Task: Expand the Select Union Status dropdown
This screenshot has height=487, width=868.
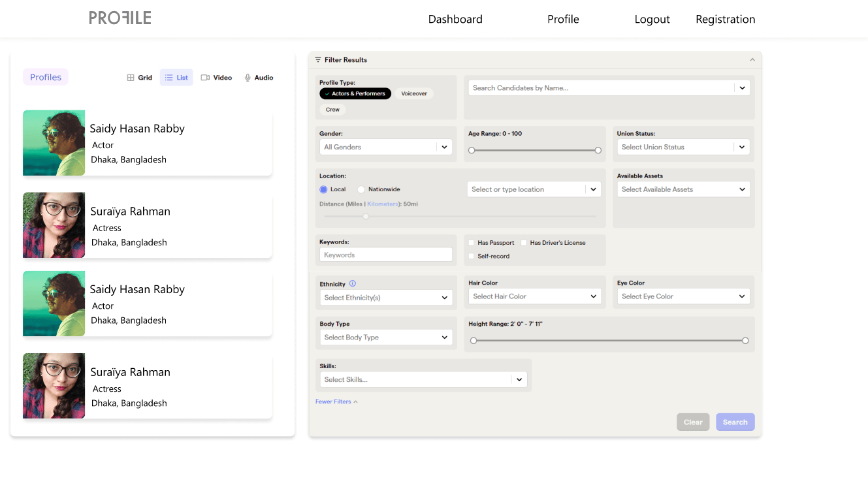Action: 683,148
